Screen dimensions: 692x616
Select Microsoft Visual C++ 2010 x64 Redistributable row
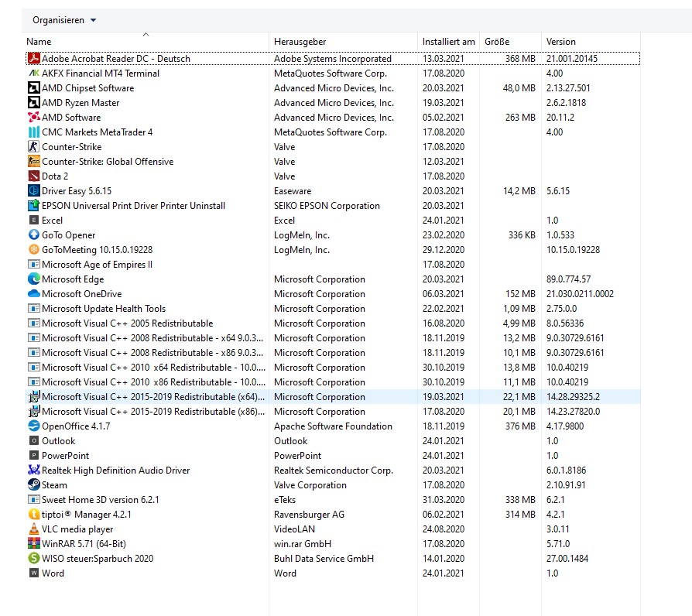[x=333, y=367]
